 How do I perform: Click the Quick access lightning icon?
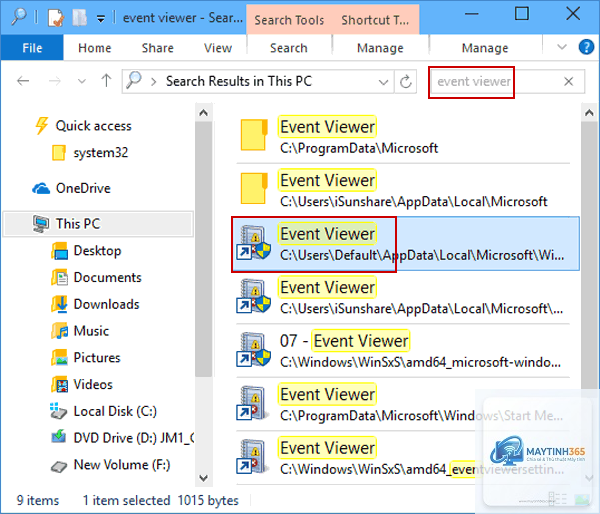pyautogui.click(x=41, y=126)
